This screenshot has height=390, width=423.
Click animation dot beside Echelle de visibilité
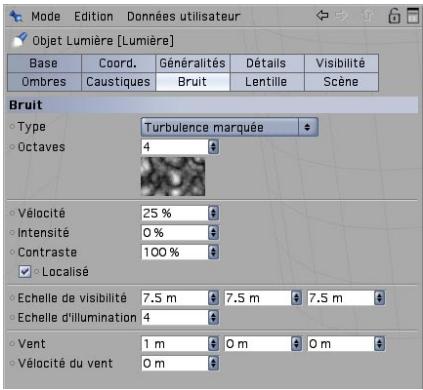click(12, 298)
